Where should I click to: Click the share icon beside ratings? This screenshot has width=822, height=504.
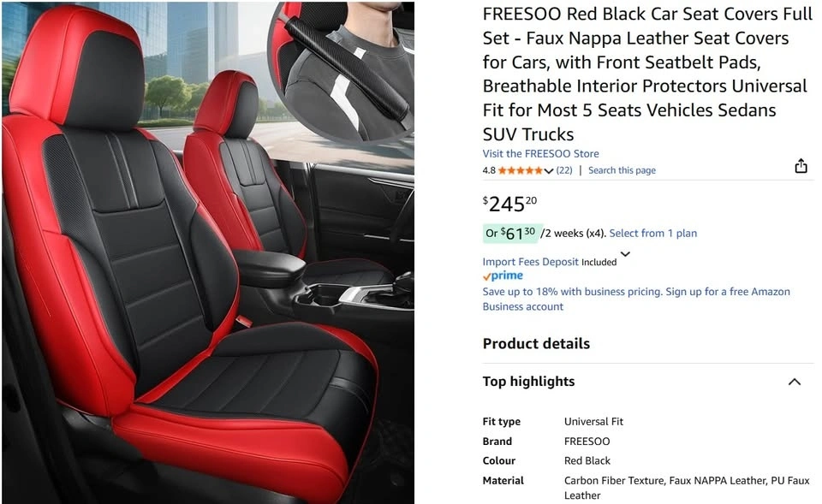(x=801, y=166)
